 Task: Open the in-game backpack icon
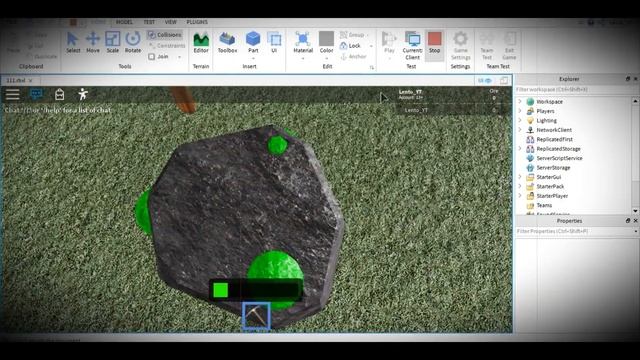coord(60,94)
